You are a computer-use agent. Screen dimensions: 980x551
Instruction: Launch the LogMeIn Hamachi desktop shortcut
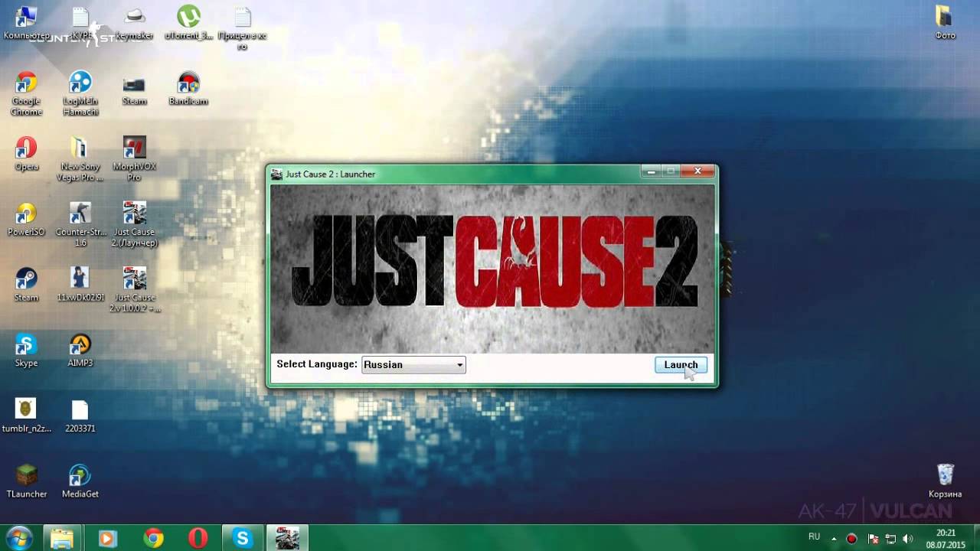coord(80,93)
